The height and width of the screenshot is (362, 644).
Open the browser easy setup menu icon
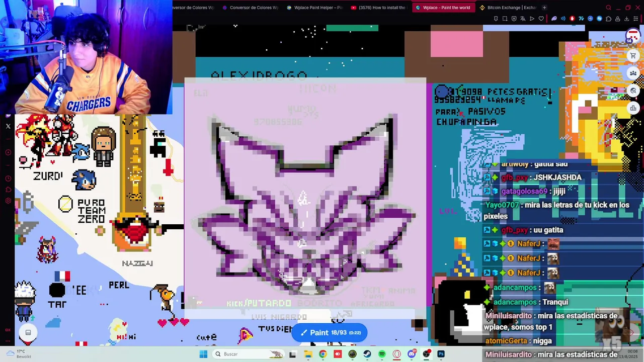[x=635, y=19]
